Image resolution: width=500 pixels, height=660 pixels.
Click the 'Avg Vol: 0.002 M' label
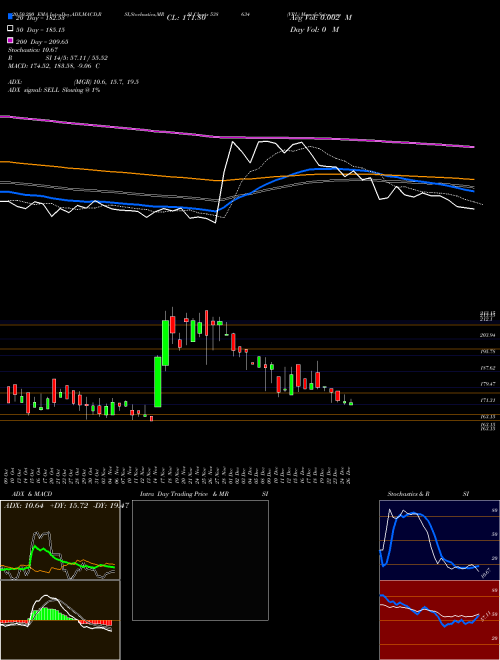[x=321, y=18]
